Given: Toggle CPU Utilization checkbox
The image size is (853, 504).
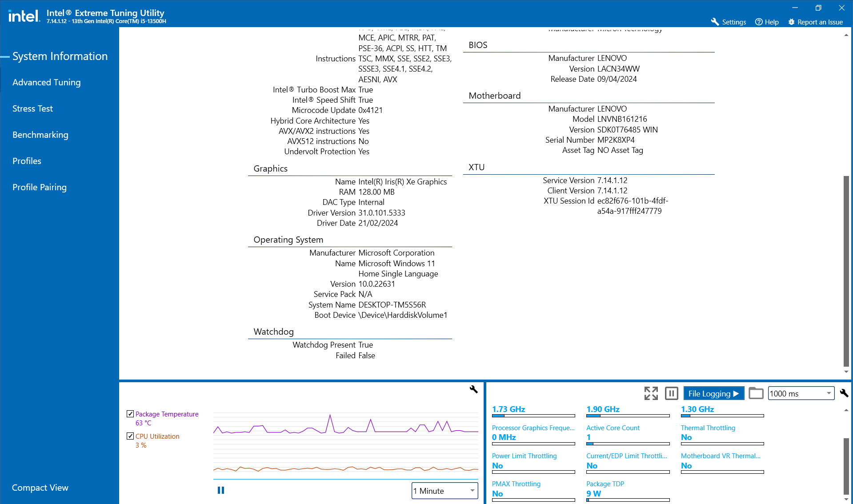Looking at the screenshot, I should coord(130,436).
